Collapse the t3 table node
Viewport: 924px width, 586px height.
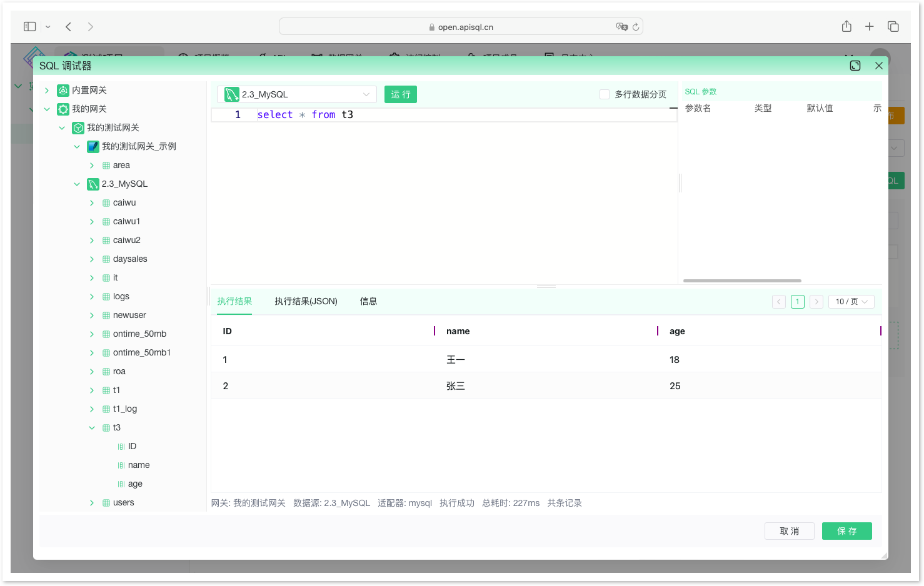coord(92,428)
